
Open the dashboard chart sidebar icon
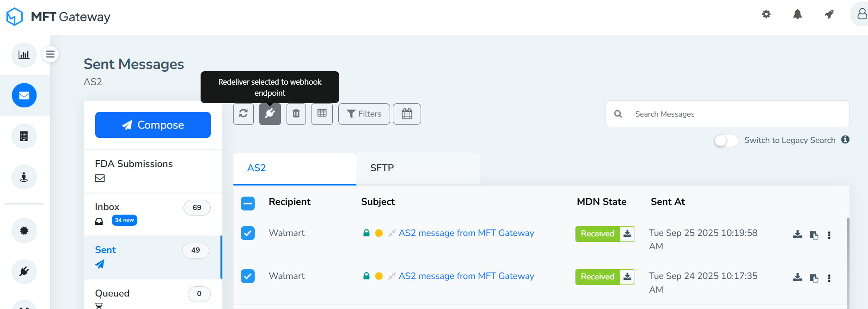(x=24, y=55)
